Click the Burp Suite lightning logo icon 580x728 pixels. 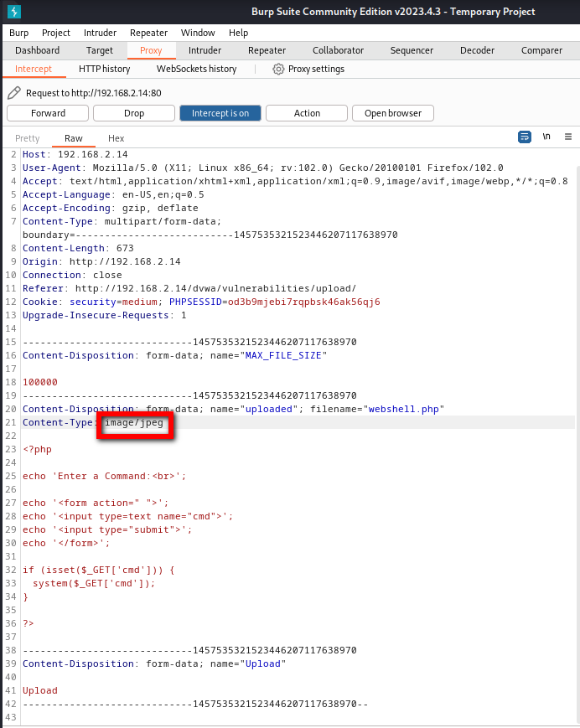[x=14, y=12]
